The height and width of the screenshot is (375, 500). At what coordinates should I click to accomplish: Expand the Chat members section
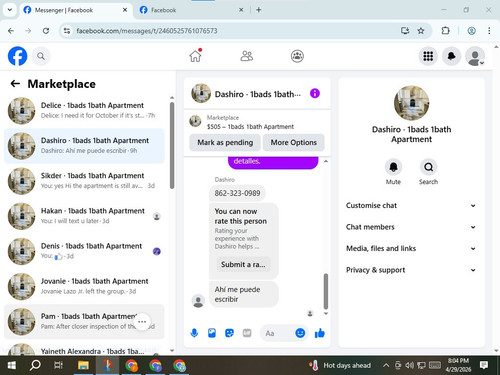pyautogui.click(x=411, y=227)
